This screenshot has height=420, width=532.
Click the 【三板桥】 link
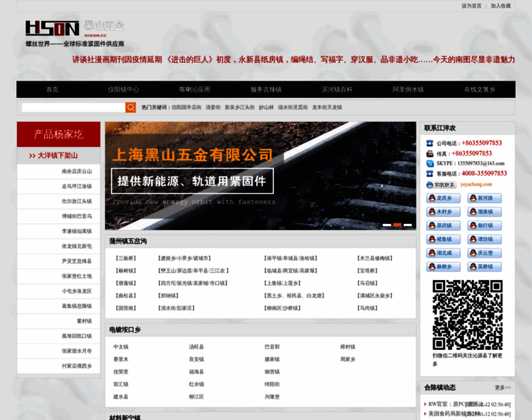[126, 258]
